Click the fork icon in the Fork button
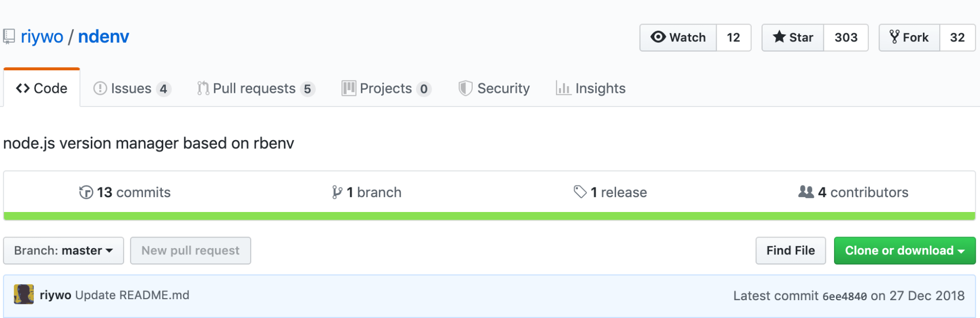The image size is (980, 318). (x=895, y=37)
